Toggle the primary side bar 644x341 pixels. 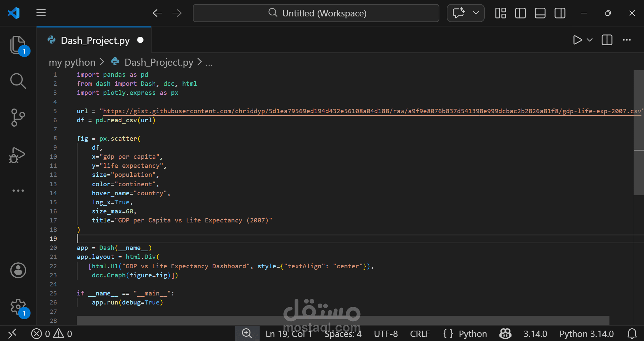point(520,13)
